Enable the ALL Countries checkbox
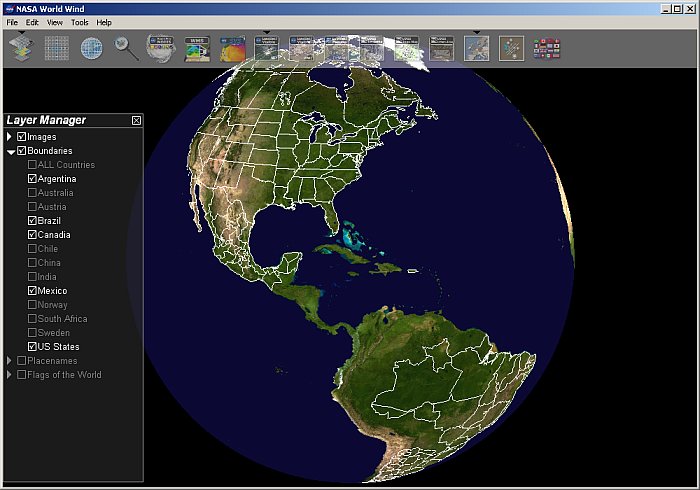Screen dimensions: 700x490 (32, 165)
